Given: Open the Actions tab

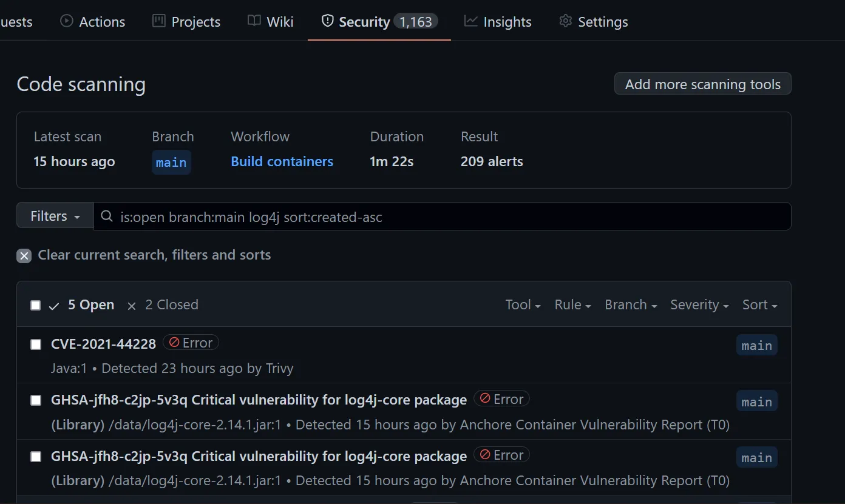Looking at the screenshot, I should 92,22.
